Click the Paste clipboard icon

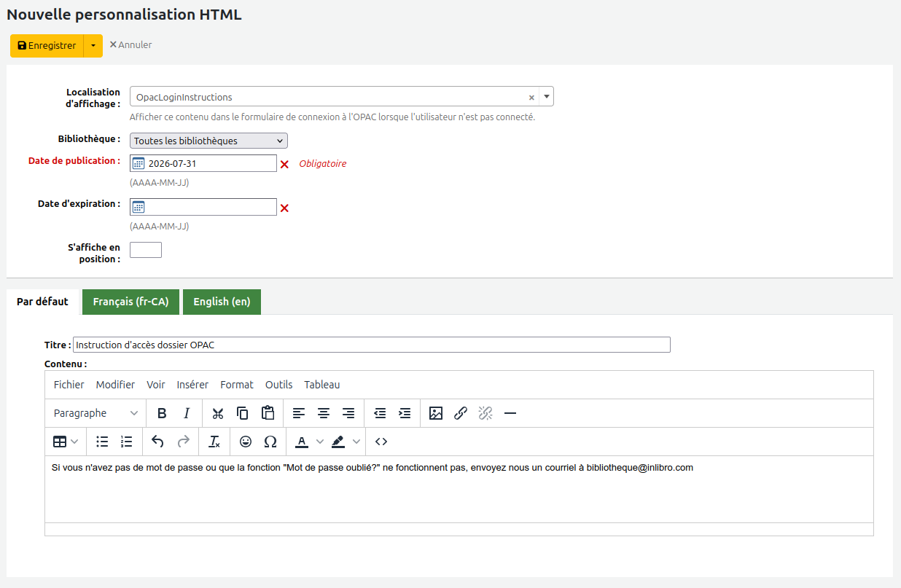pos(268,413)
